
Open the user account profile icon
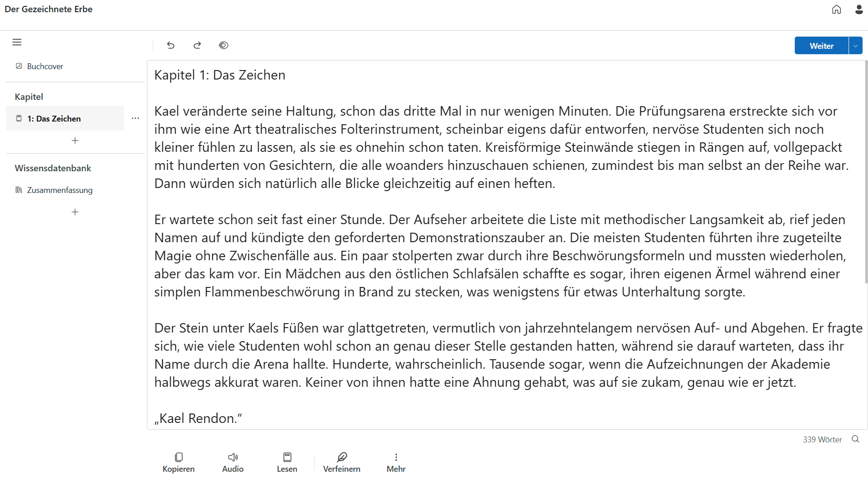point(859,9)
